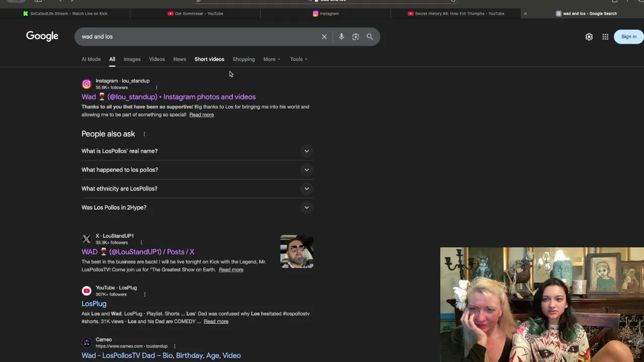644x362 pixels.
Task: Open Wad - LosPollosTV Dad Bio link
Action: [x=161, y=355]
